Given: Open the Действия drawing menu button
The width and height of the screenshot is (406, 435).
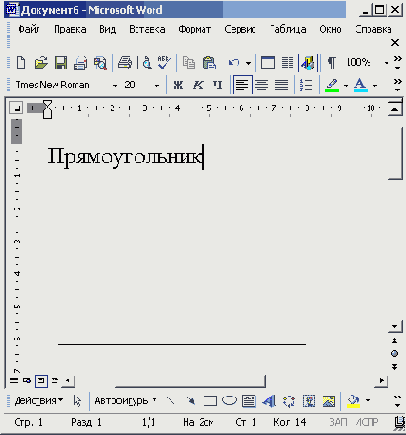Looking at the screenshot, I should [39, 400].
